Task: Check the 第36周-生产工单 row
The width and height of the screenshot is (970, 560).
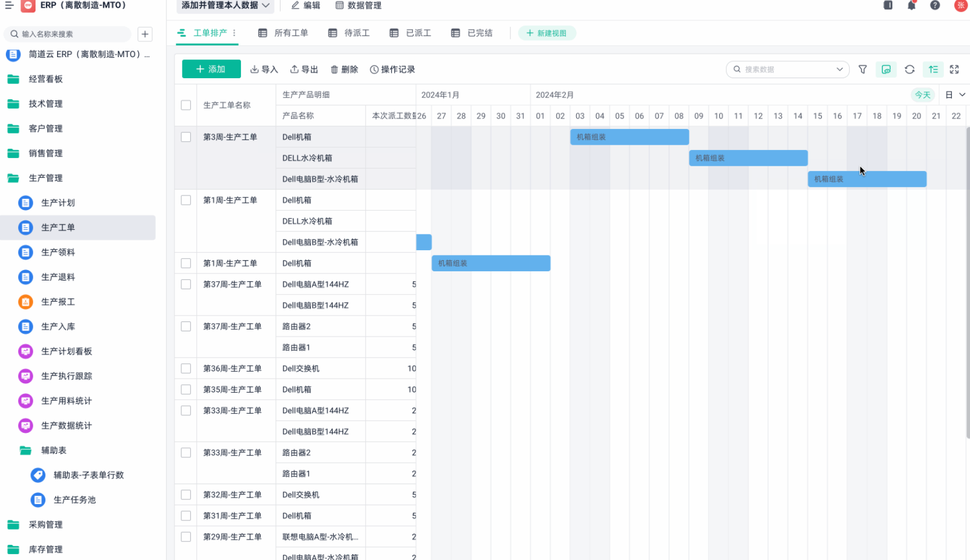Action: tap(186, 369)
